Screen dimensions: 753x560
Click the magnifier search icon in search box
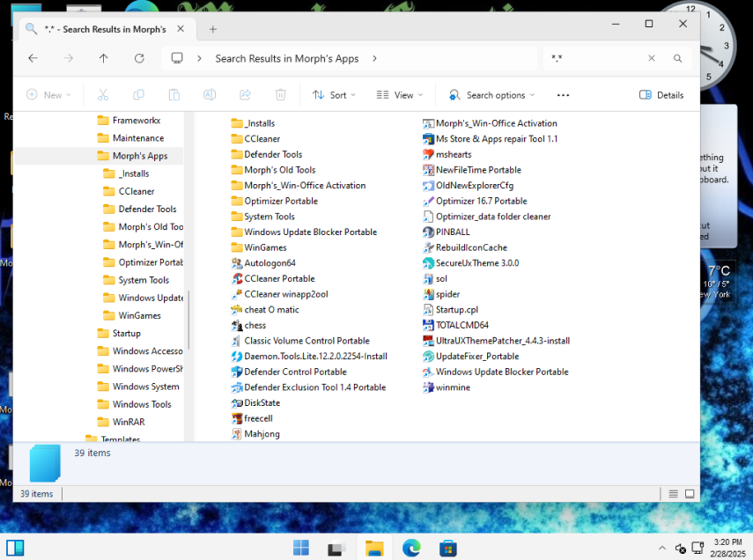click(677, 59)
